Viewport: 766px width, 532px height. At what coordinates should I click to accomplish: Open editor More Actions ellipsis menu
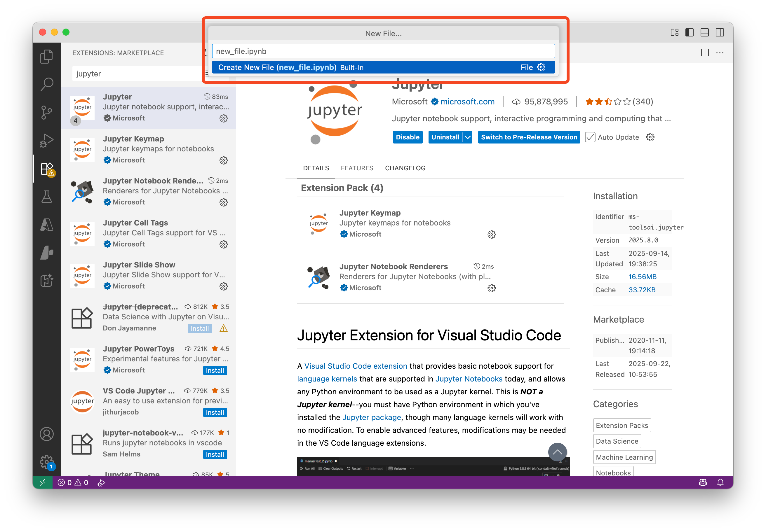tap(720, 53)
